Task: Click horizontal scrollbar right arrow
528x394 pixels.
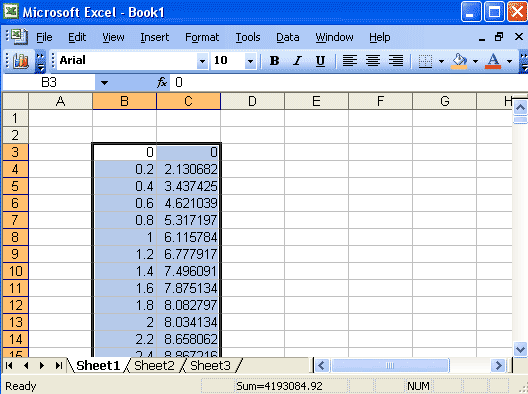Action: pos(498,365)
